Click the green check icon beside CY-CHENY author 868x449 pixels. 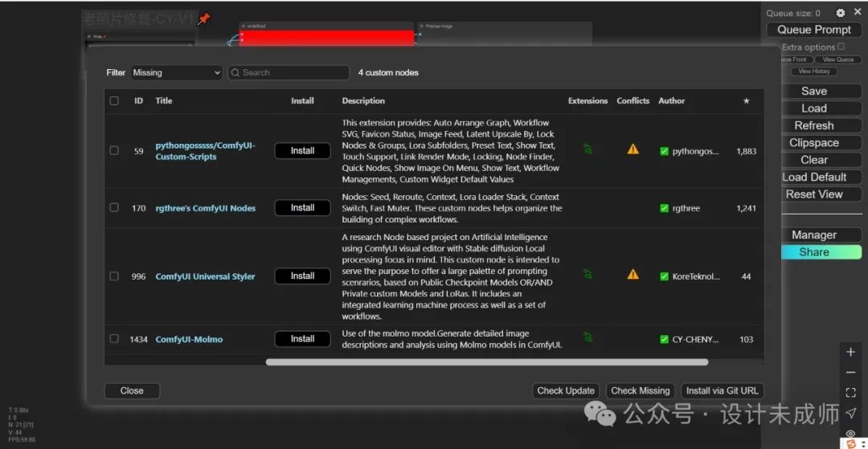pos(665,340)
